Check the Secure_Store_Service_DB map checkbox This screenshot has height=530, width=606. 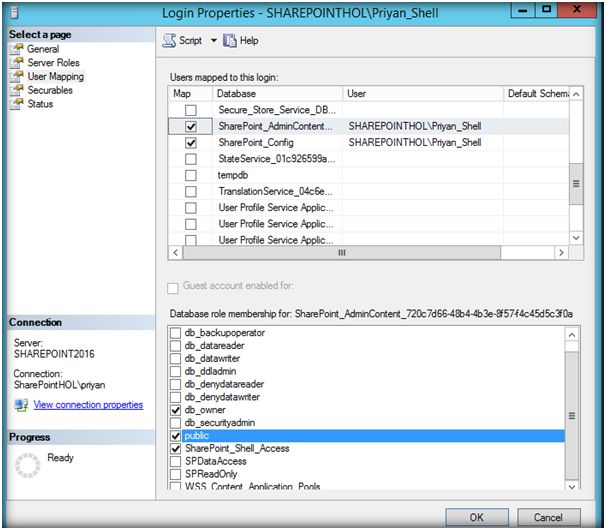[191, 110]
